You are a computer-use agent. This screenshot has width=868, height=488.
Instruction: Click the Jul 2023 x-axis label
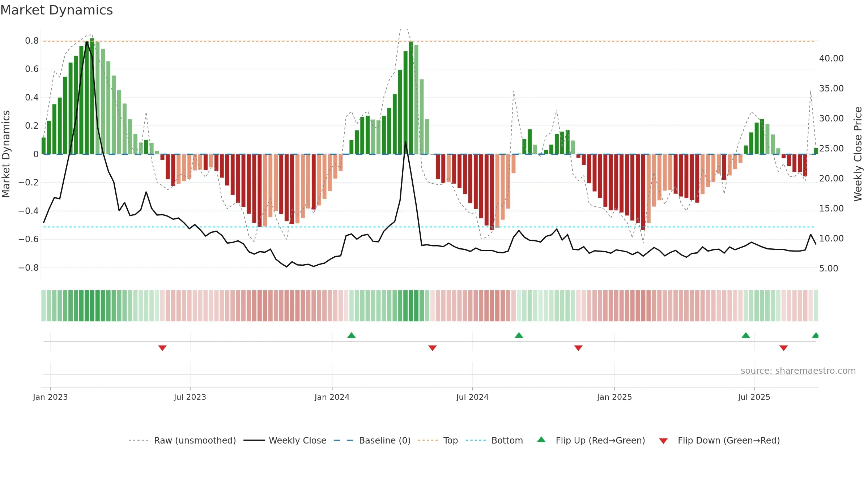tap(190, 397)
